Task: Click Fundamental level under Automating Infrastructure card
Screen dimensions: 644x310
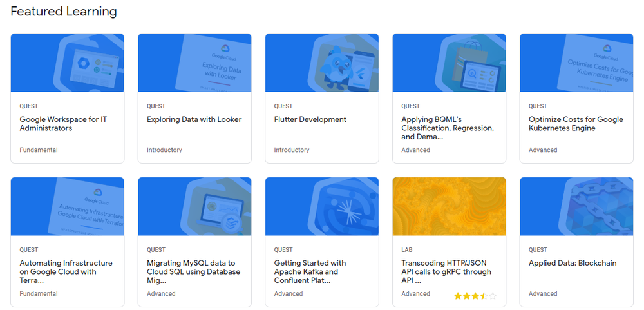Action: pos(39,294)
